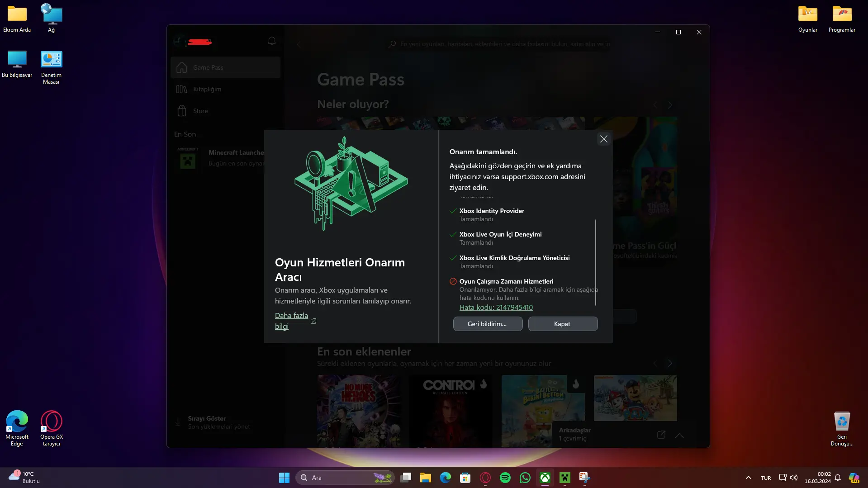Open Minecraft from the taskbar

coord(565,478)
